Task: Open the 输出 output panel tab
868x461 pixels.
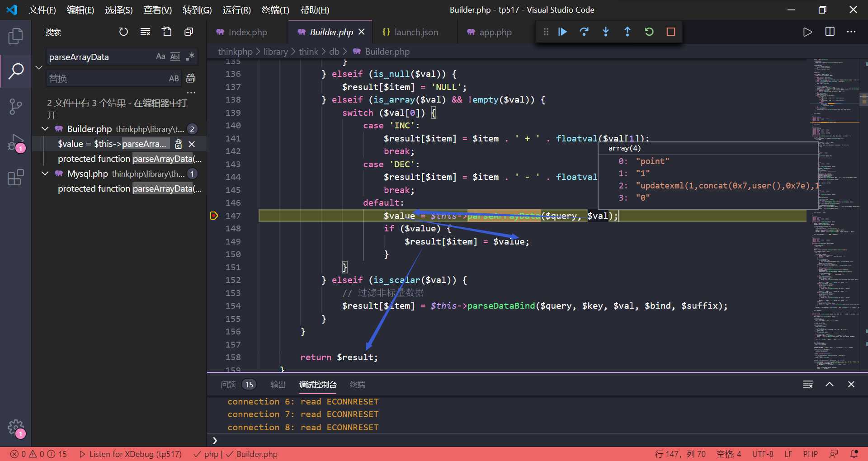Action: tap(278, 384)
